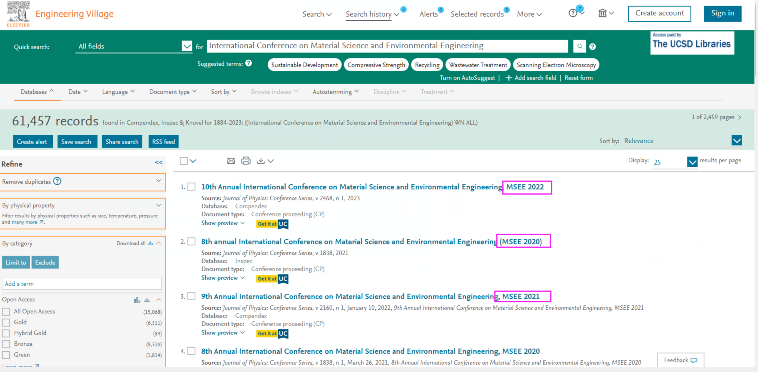
Task: Click the Add a term input field
Action: (x=82, y=284)
